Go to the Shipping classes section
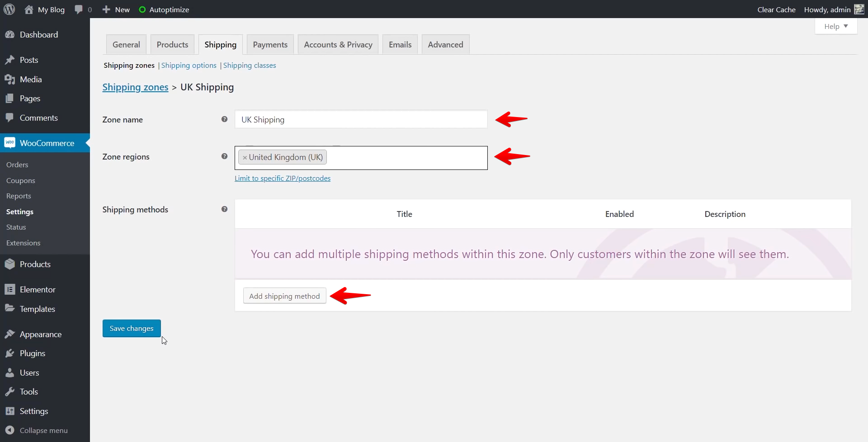The image size is (868, 442). coord(249,66)
